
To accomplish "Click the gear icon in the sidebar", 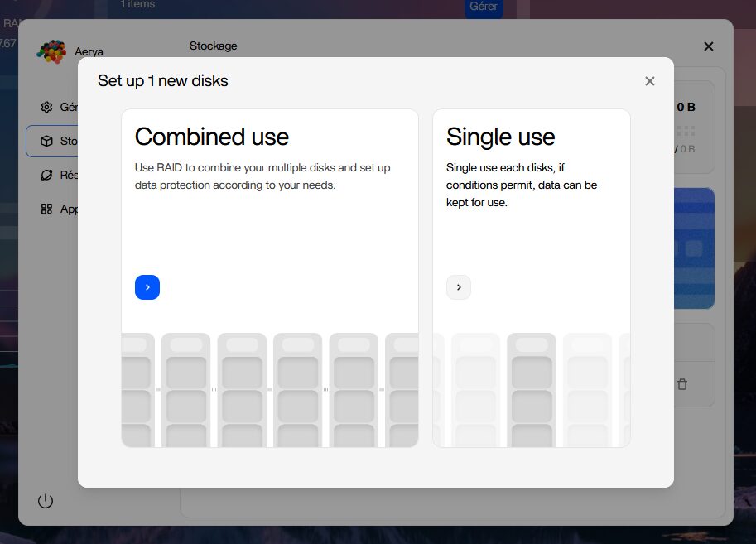I will click(x=46, y=107).
